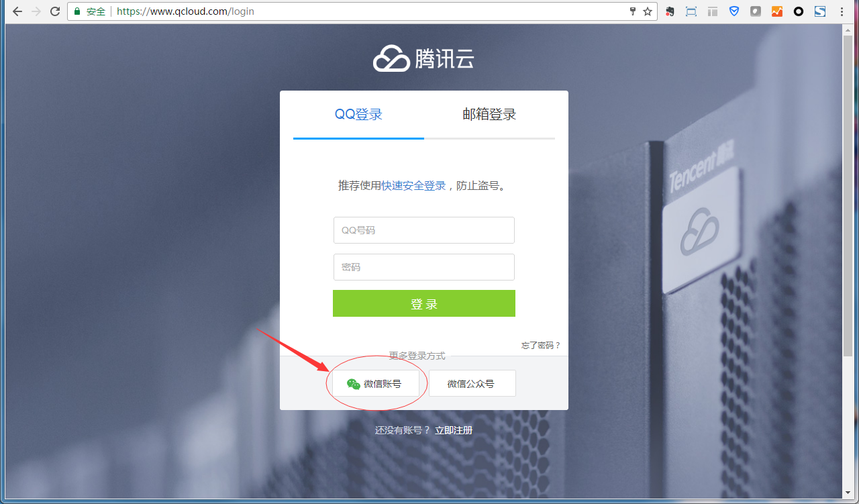
Task: Click the green secure padlock icon
Action: tap(77, 11)
